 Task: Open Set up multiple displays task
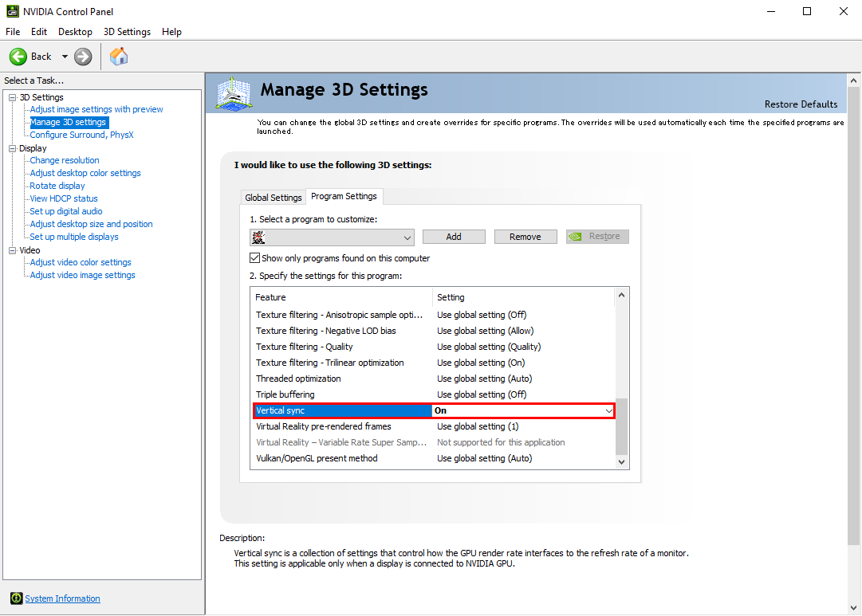[x=74, y=237]
